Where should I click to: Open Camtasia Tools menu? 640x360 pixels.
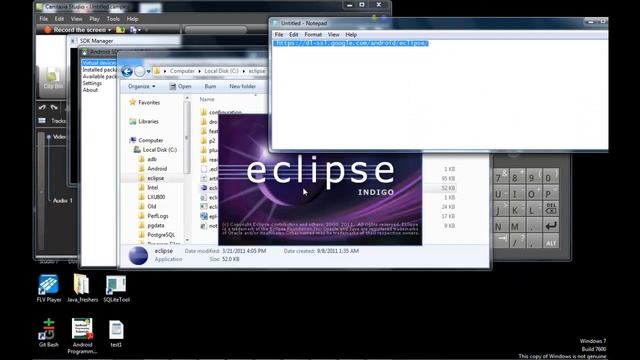(113, 19)
